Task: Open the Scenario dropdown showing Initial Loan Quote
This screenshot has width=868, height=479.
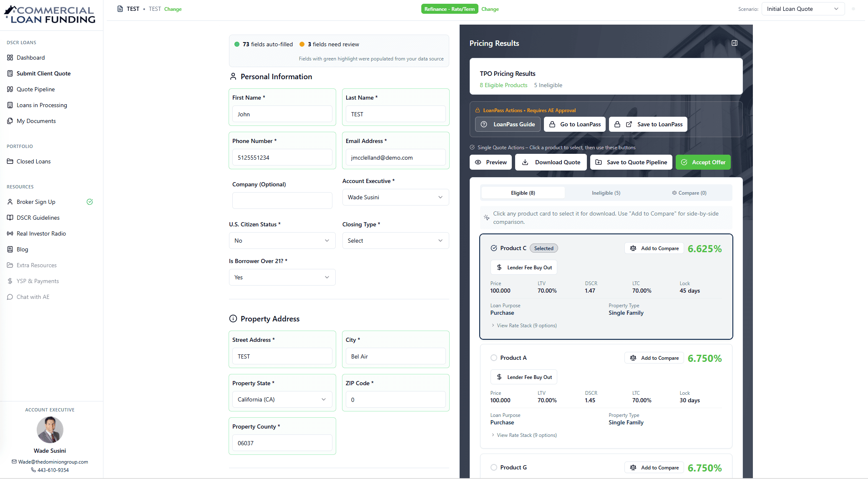Action: pyautogui.click(x=803, y=9)
